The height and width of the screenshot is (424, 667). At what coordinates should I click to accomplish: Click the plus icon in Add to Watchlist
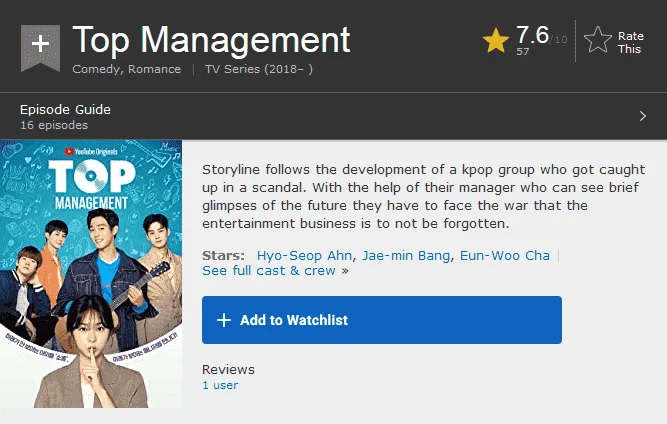click(224, 320)
